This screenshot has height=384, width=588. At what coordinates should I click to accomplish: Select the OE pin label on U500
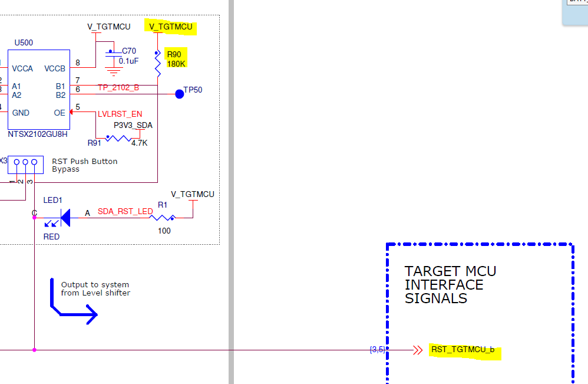(60, 113)
